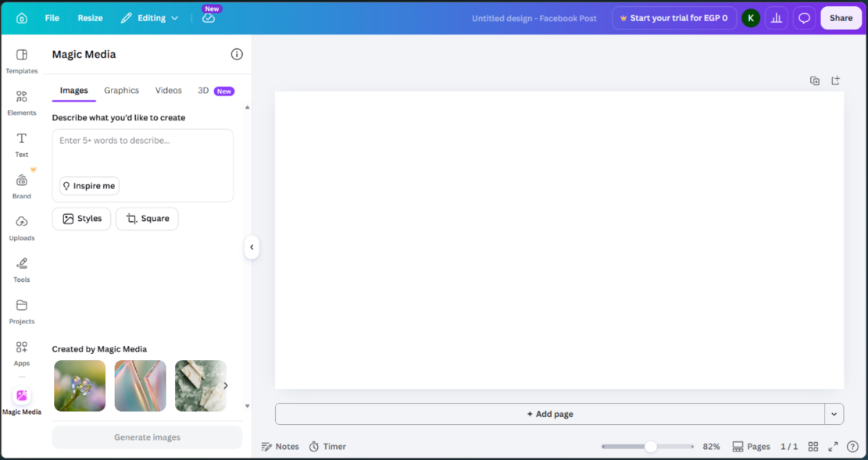This screenshot has height=460, width=868.
Task: Click the cloud save status icon
Action: pos(208,18)
